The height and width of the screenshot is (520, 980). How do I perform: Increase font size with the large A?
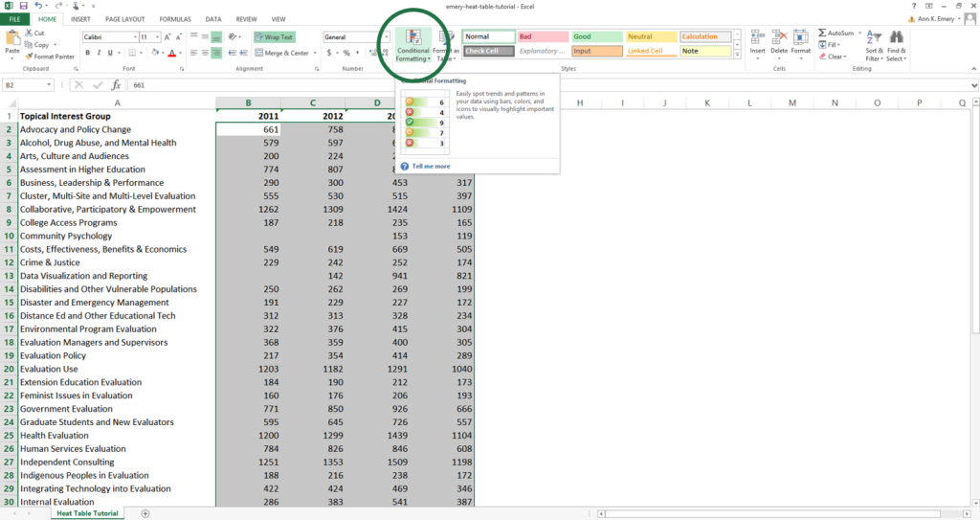[x=167, y=37]
